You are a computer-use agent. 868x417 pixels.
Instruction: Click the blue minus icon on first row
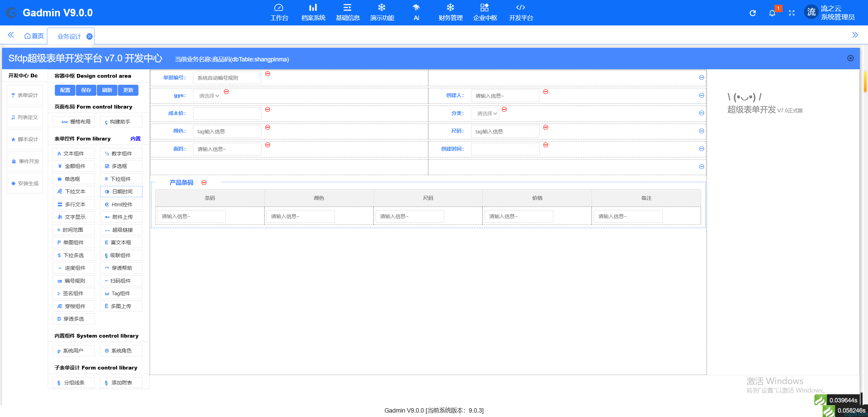click(x=701, y=78)
